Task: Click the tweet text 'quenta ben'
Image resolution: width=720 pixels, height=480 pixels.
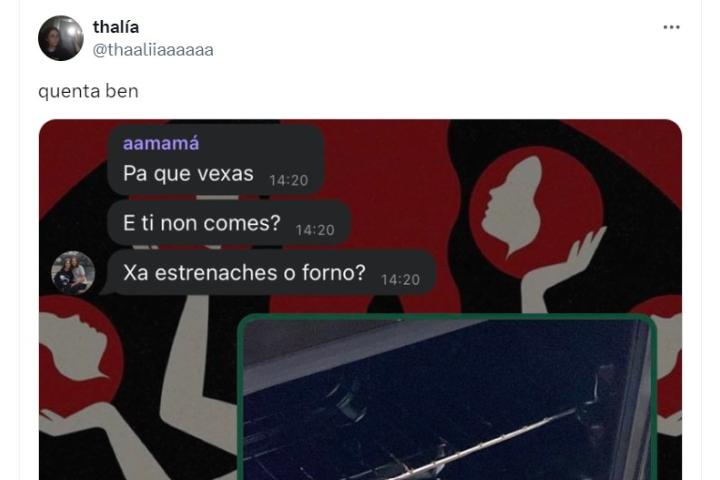Action: 88,91
